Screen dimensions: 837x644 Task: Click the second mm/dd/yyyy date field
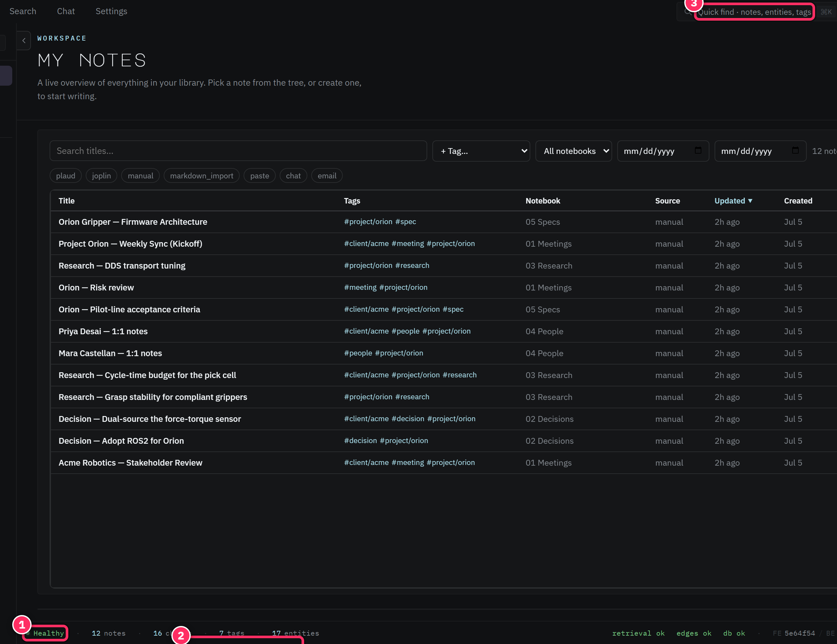(760, 151)
